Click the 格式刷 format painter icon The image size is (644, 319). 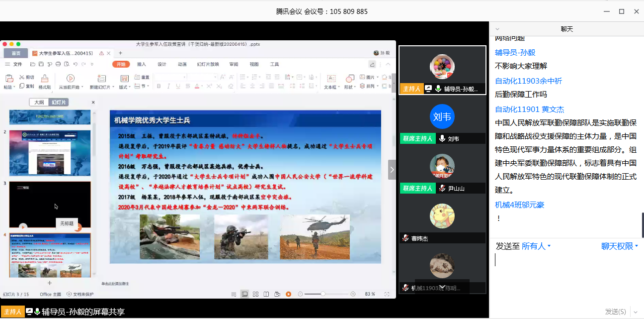(x=45, y=78)
